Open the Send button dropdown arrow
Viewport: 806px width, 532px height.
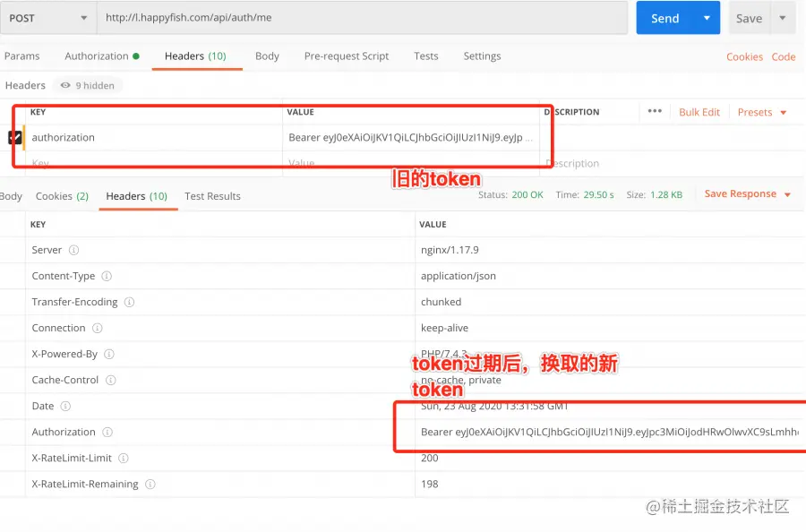pos(707,19)
